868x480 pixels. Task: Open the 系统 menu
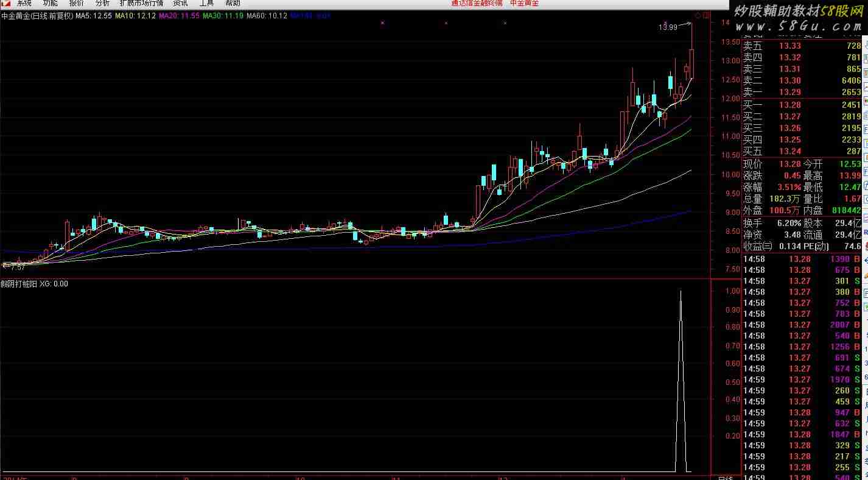tap(25, 3)
